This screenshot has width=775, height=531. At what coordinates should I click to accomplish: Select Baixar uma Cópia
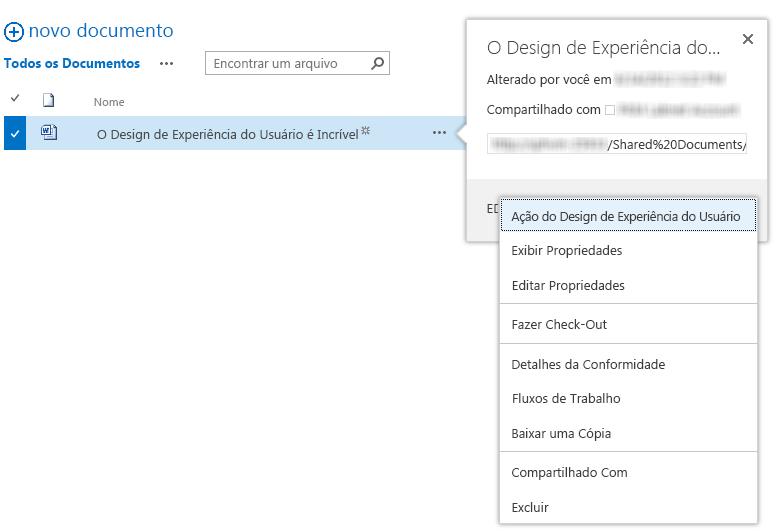[628, 434]
